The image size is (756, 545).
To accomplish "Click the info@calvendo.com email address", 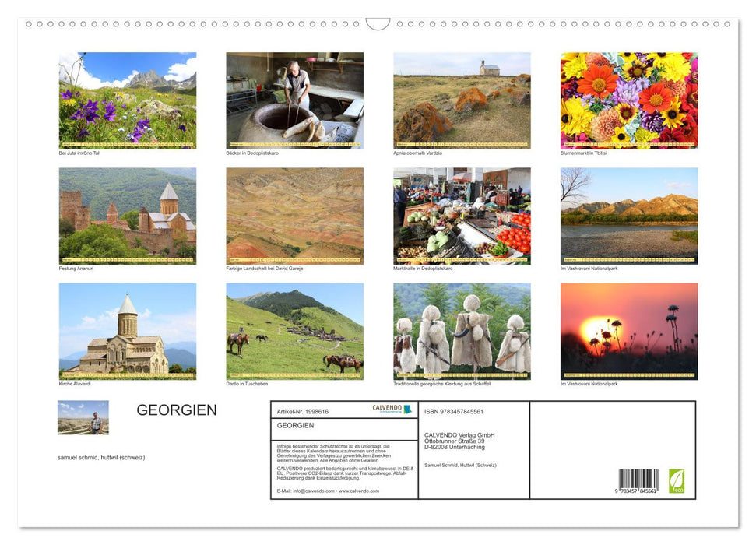I will pyautogui.click(x=312, y=491).
